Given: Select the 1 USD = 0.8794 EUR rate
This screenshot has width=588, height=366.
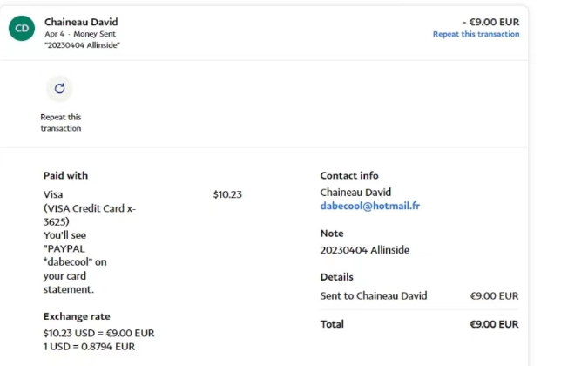Looking at the screenshot, I should (x=89, y=346).
